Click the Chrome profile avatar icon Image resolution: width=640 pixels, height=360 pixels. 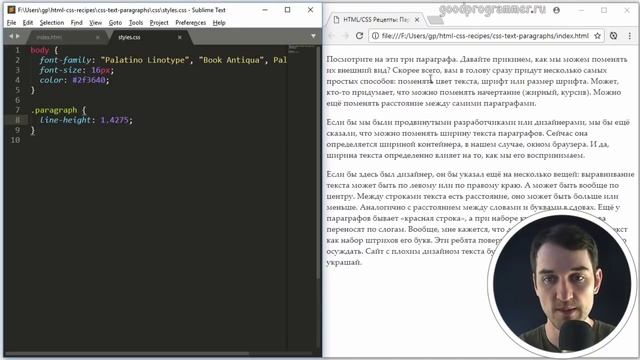tap(556, 10)
